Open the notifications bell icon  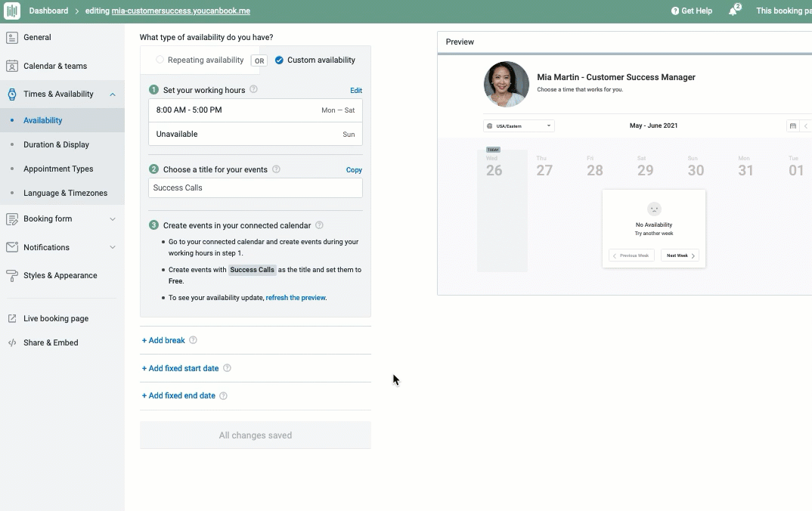pos(734,11)
